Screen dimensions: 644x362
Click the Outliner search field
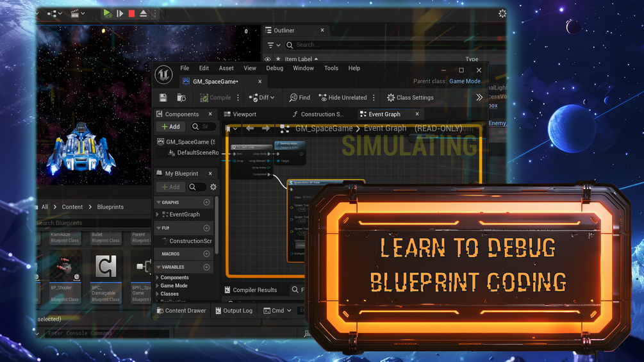pos(394,45)
